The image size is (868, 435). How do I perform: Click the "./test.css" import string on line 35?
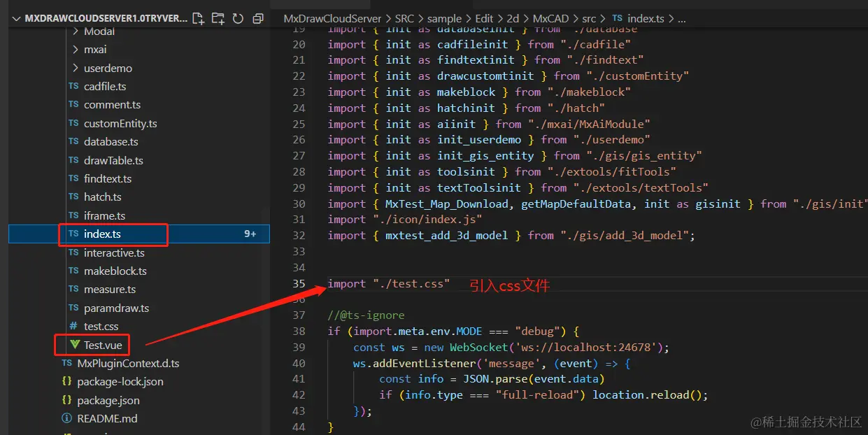pyautogui.click(x=411, y=284)
